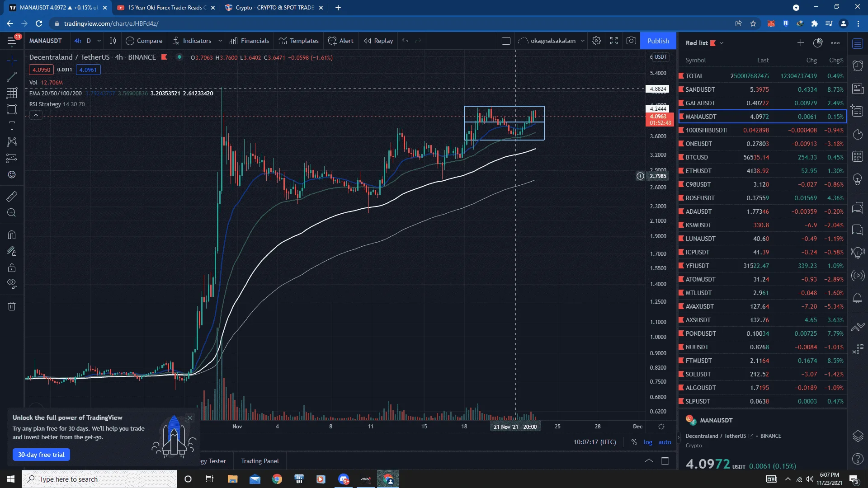Select the 4h timeframe

point(78,41)
